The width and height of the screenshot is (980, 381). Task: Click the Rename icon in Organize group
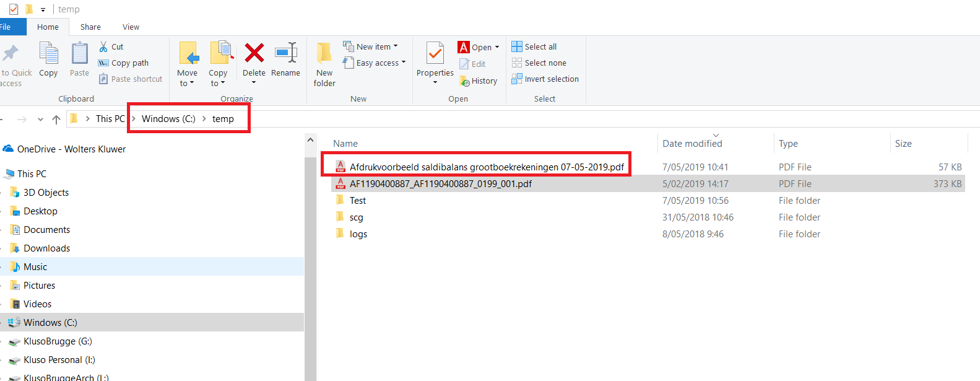(x=285, y=55)
